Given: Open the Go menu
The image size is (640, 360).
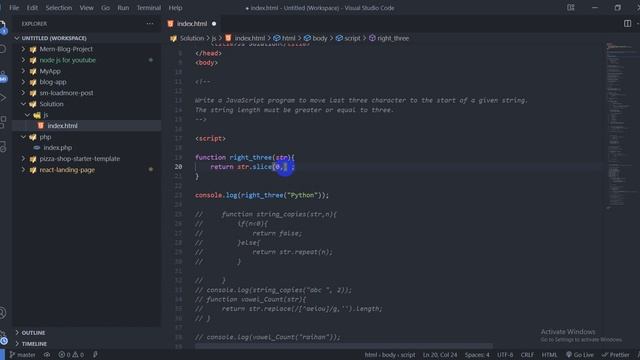Looking at the screenshot, I should point(105,8).
